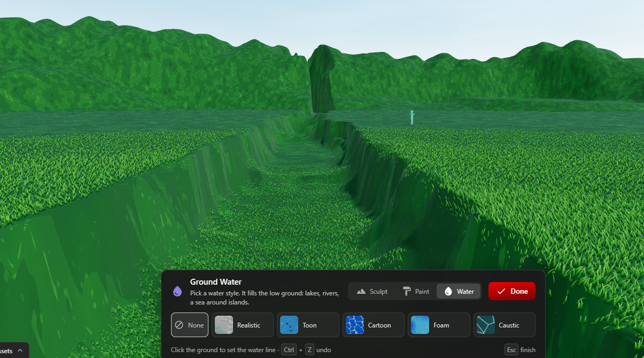Screen dimensions: 644x358
Task: Select the Water tab
Action: click(459, 292)
